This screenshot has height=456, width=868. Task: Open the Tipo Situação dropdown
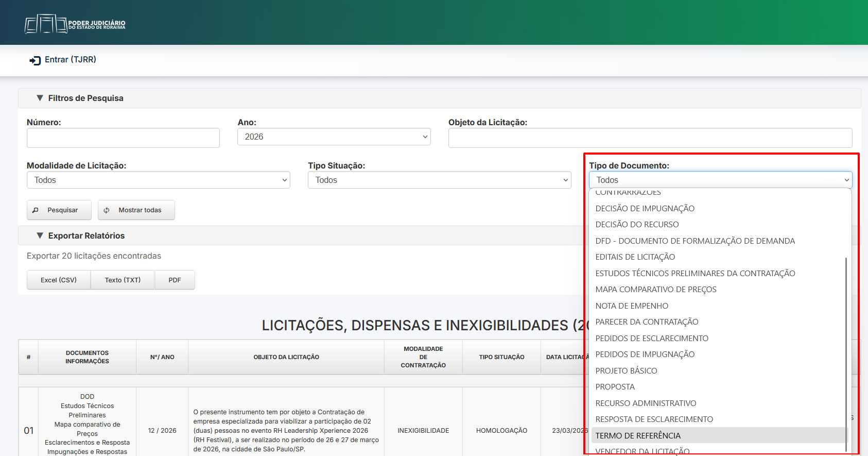(x=439, y=180)
